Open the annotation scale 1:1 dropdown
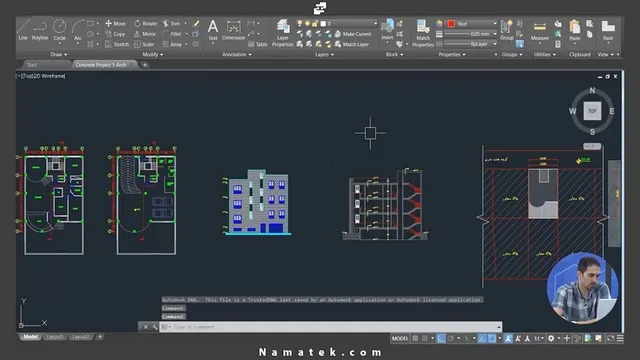Viewport: 640px width, 360px height. (538, 338)
